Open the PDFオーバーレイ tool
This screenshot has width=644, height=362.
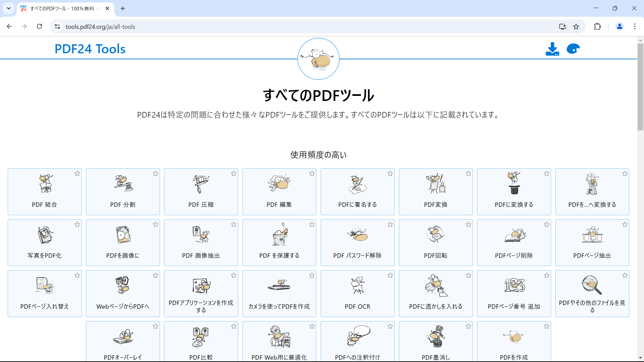tap(123, 341)
